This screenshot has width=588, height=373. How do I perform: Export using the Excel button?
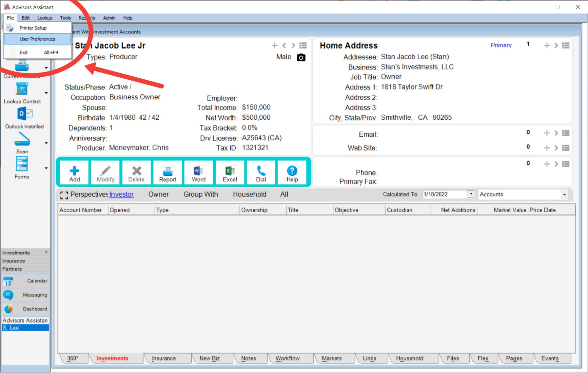click(230, 173)
